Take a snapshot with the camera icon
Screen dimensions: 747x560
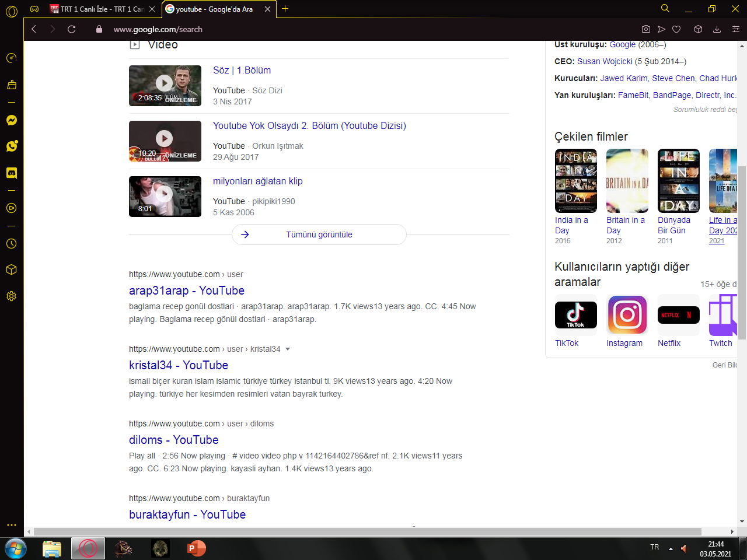click(x=646, y=29)
